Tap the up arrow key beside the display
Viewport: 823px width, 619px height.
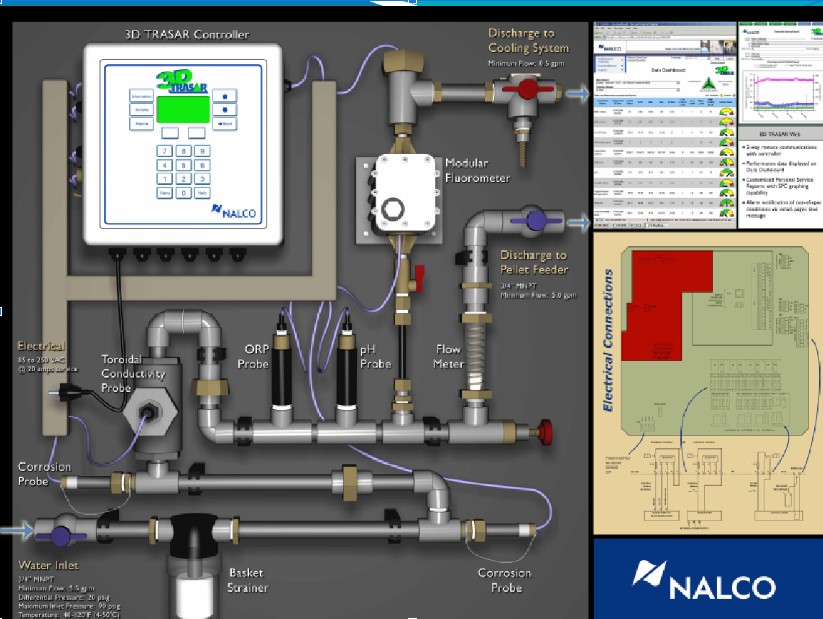coord(225,96)
